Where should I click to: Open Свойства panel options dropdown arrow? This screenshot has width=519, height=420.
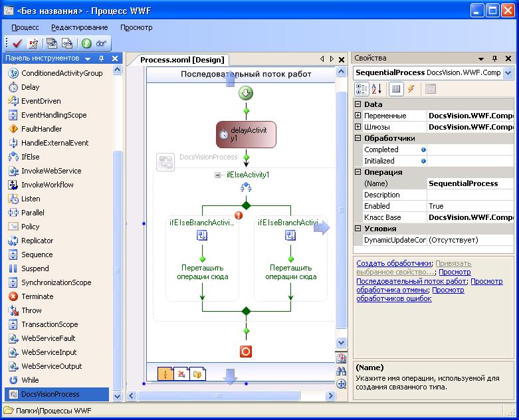pyautogui.click(x=481, y=59)
